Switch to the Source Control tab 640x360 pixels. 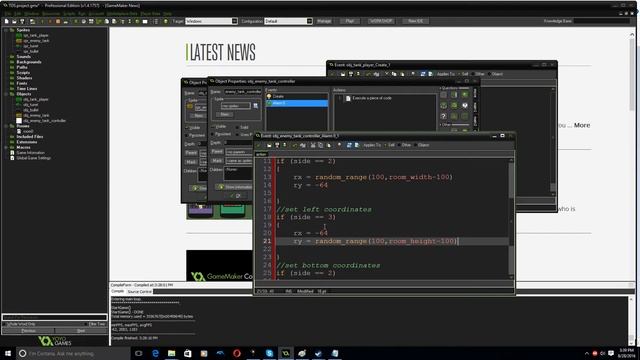pos(139,291)
